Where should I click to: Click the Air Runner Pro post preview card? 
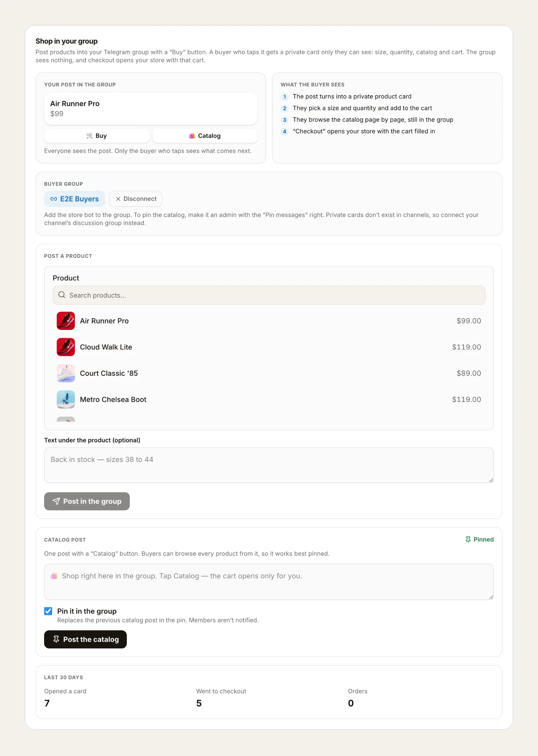pyautogui.click(x=150, y=109)
